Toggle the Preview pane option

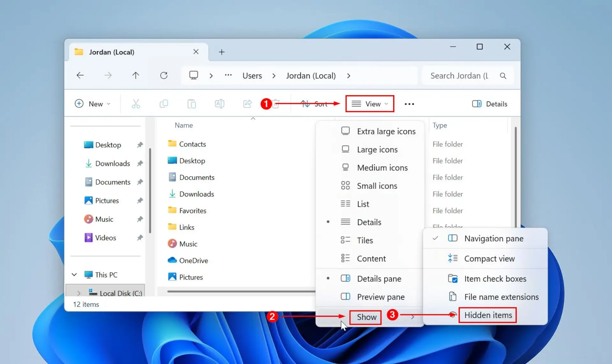tap(370, 297)
